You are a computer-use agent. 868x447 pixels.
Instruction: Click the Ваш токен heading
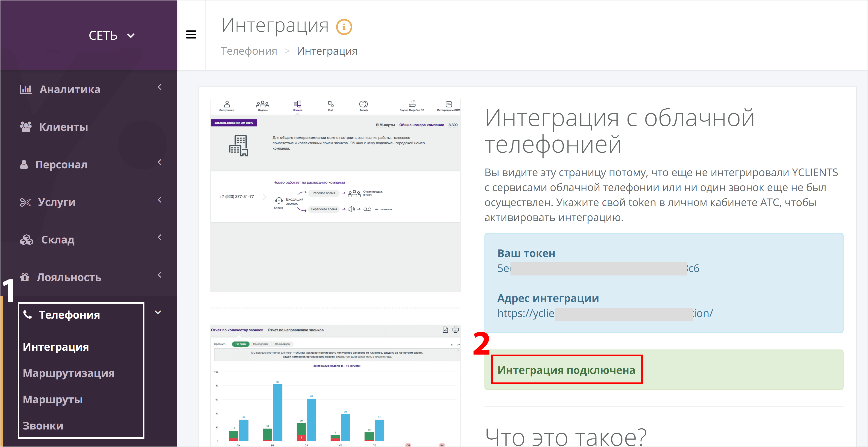tap(526, 253)
